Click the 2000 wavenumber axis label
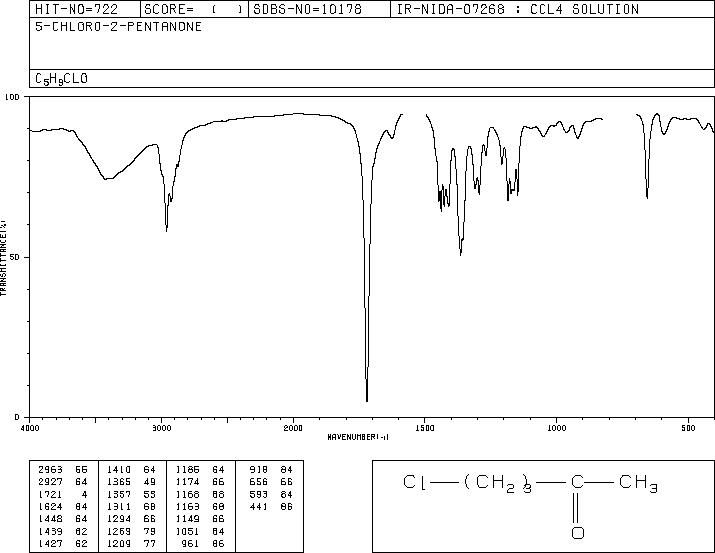 tap(293, 428)
